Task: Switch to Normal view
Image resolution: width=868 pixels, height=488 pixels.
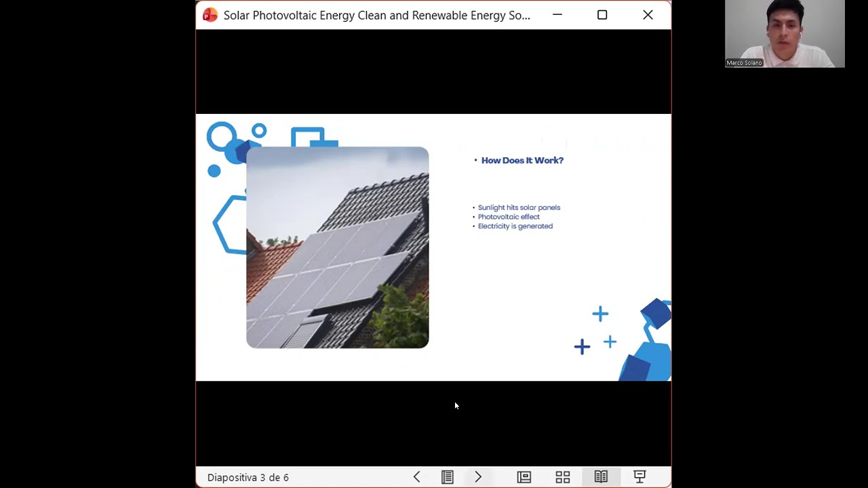Action: (524, 477)
